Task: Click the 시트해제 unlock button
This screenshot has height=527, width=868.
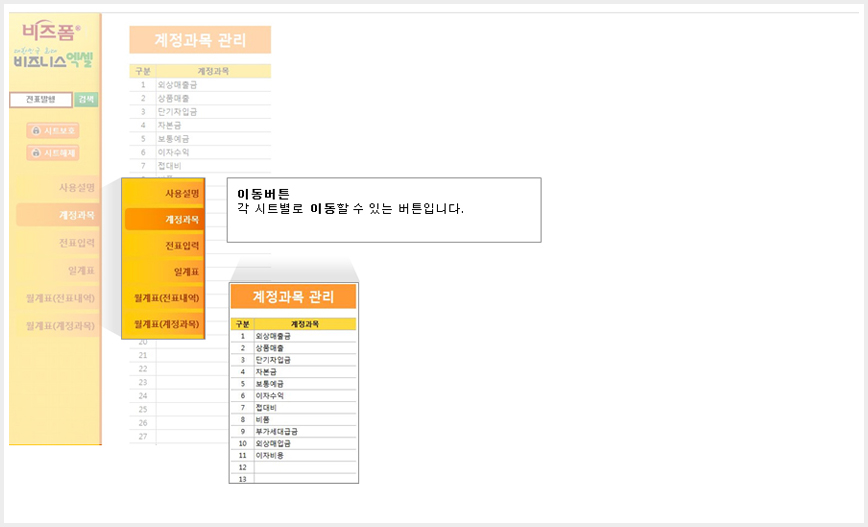Action: click(x=53, y=153)
